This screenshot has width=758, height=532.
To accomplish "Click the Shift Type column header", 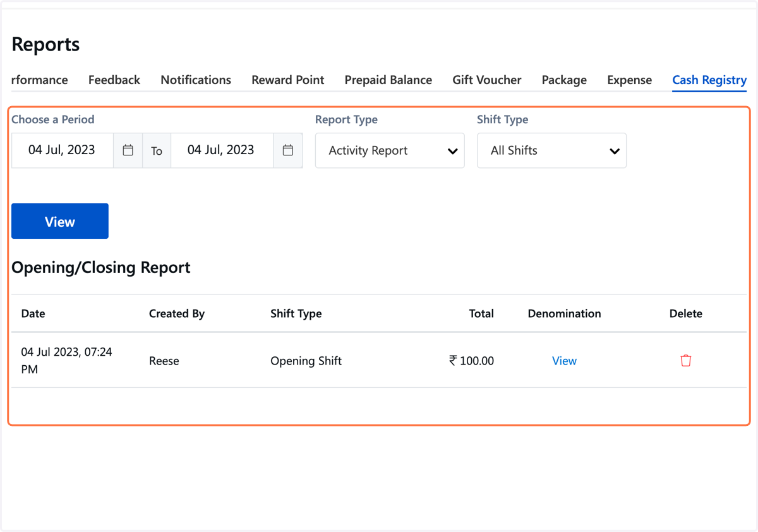I will 296,313.
